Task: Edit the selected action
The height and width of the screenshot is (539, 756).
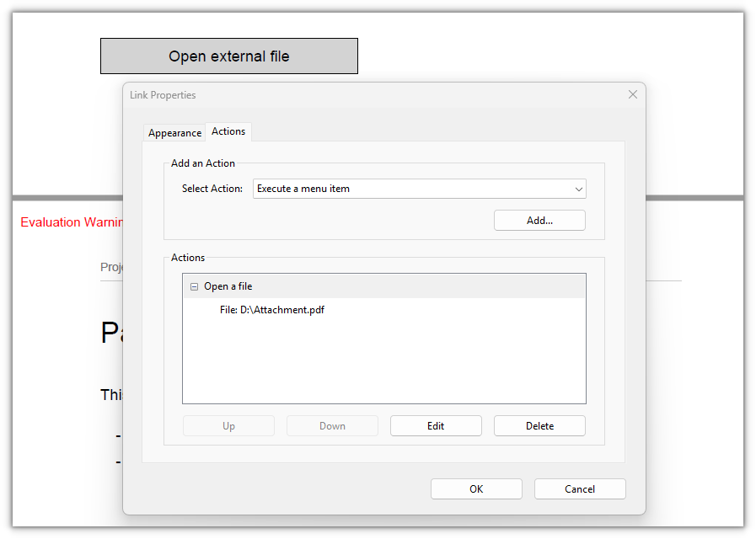Action: click(436, 426)
